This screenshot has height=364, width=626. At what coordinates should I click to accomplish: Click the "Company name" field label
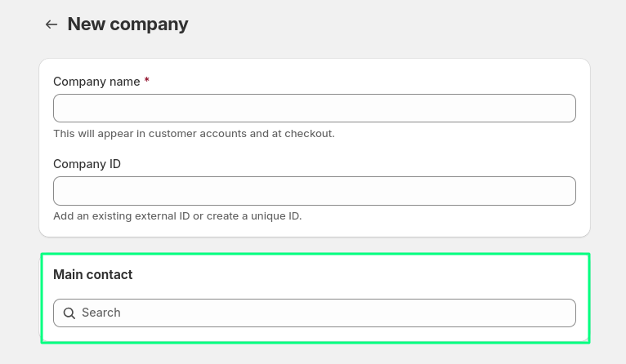coord(96,82)
